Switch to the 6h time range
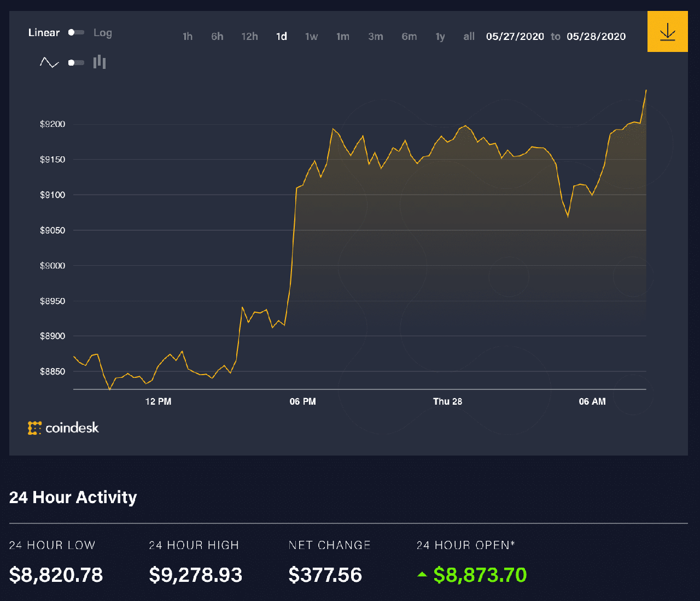Screen dimensions: 700x601 click(x=217, y=37)
